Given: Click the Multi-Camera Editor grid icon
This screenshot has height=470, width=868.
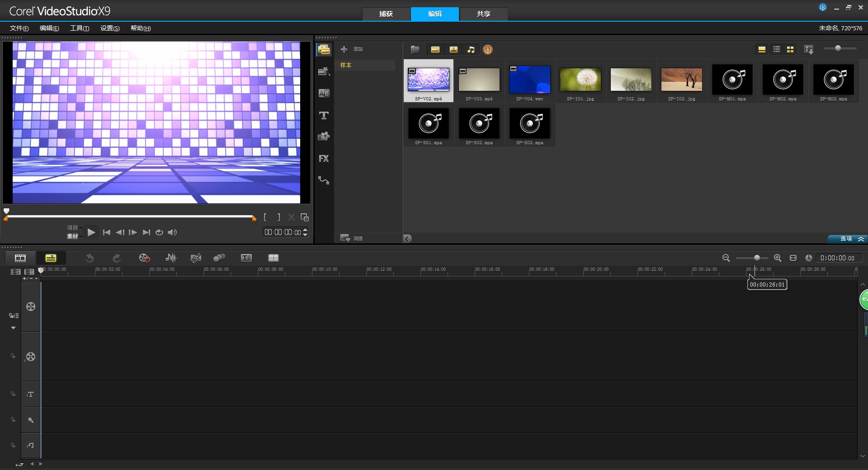Looking at the screenshot, I should (x=274, y=258).
